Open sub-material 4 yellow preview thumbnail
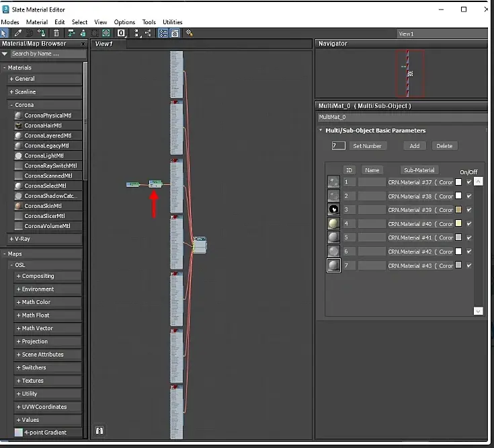Screen dimensions: 494x448 coord(333,223)
